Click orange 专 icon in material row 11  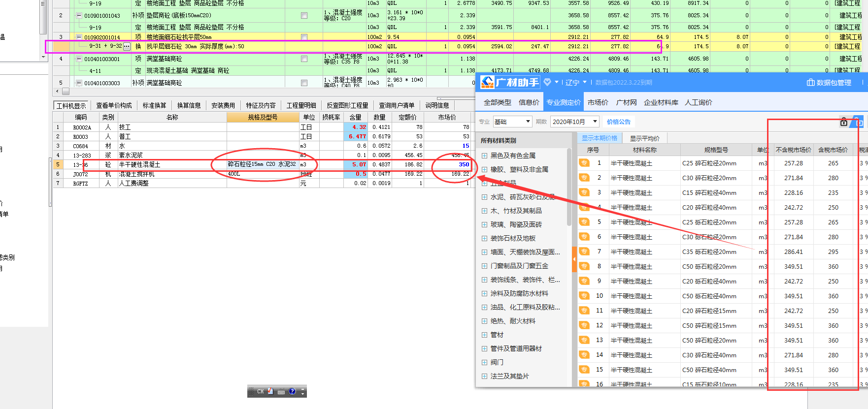[x=584, y=311]
